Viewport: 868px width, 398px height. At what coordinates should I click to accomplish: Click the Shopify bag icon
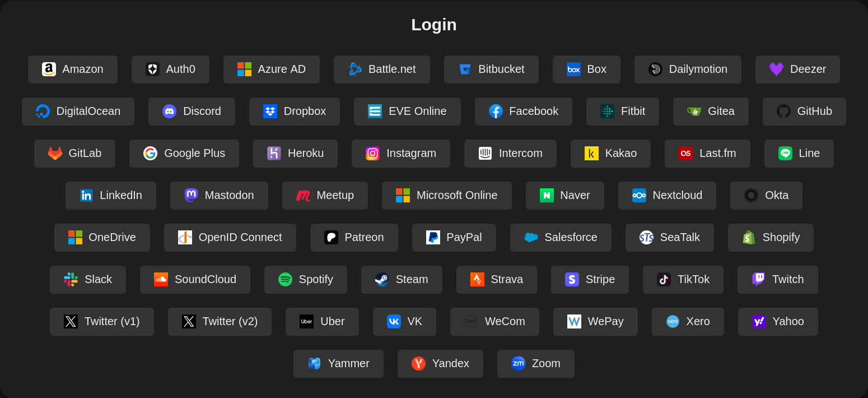click(749, 238)
